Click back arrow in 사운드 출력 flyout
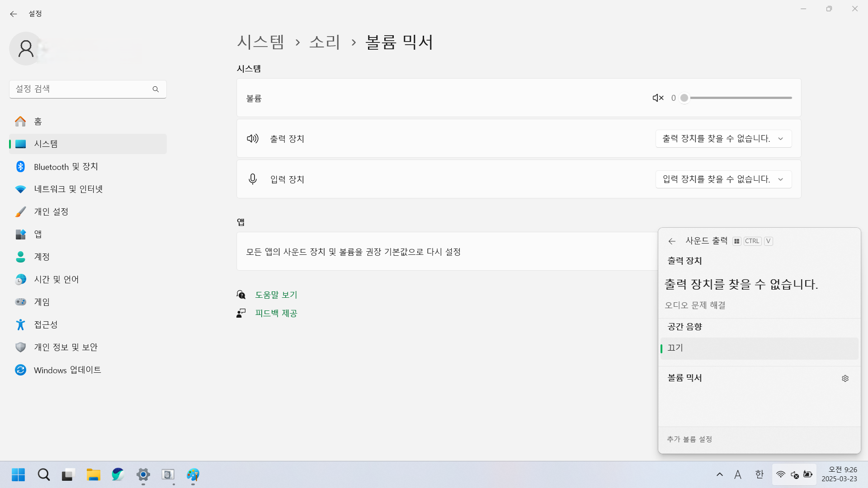 pos(672,241)
